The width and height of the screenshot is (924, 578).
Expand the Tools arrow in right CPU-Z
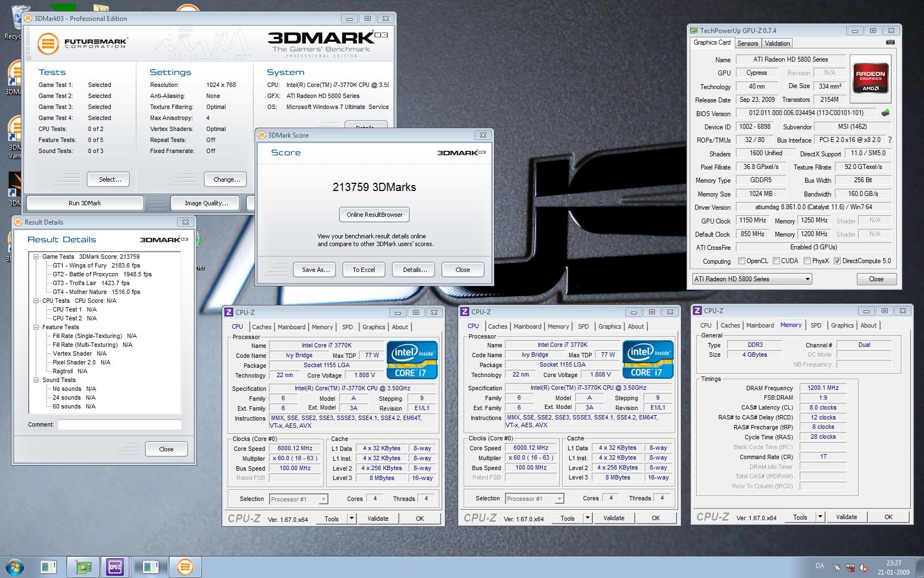pos(820,517)
